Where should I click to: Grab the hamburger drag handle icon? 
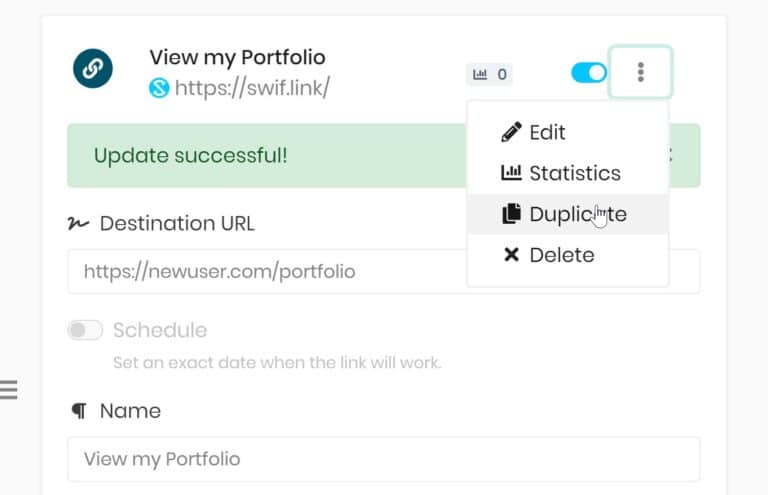point(8,390)
